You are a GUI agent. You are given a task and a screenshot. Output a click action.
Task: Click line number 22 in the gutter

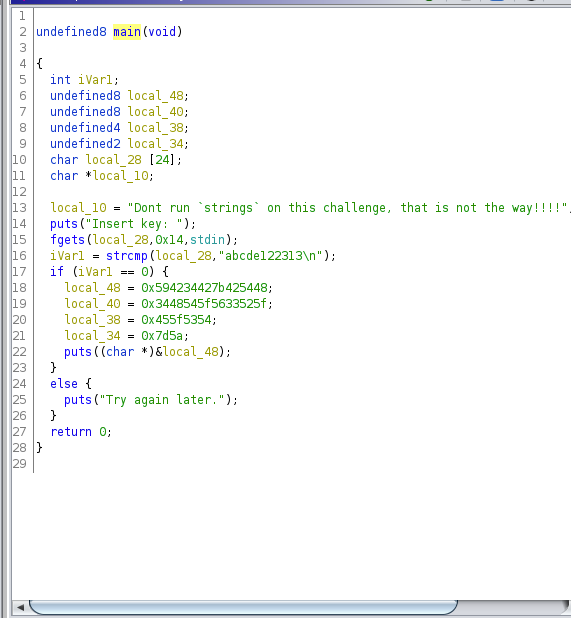[x=19, y=352]
